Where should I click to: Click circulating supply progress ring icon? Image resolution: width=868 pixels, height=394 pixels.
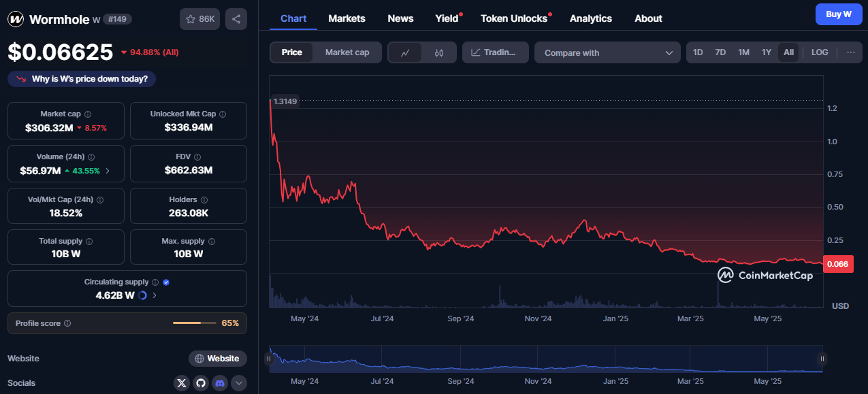(x=142, y=295)
